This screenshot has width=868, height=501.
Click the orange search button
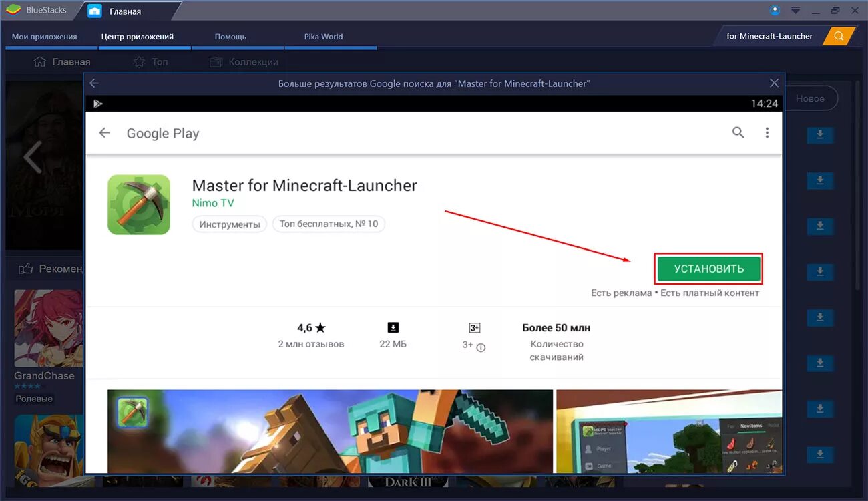point(839,36)
